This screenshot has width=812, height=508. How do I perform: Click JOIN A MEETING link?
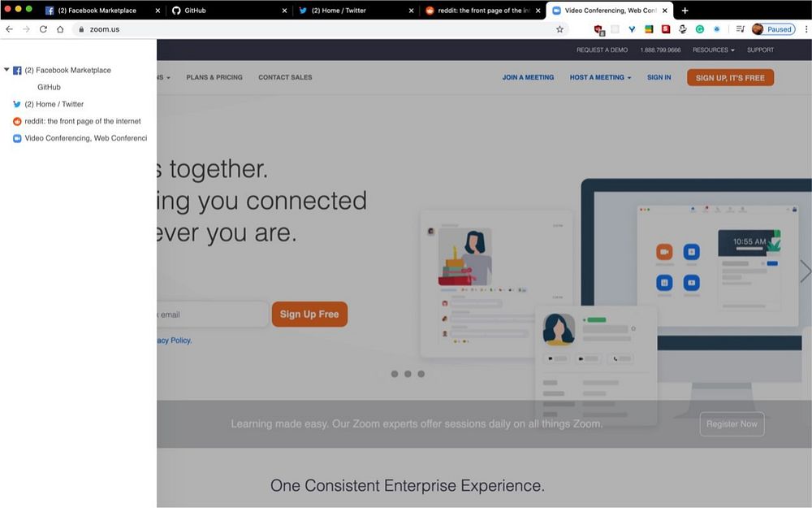(x=528, y=78)
